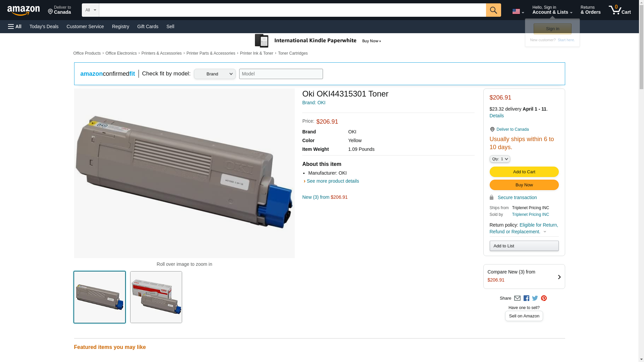Select the second product thumbnail with box
Screen dimensions: 644x362
coord(156,297)
